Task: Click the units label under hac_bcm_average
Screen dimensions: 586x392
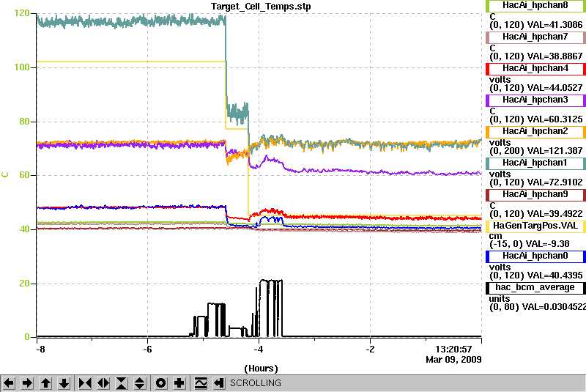Action: [500, 299]
